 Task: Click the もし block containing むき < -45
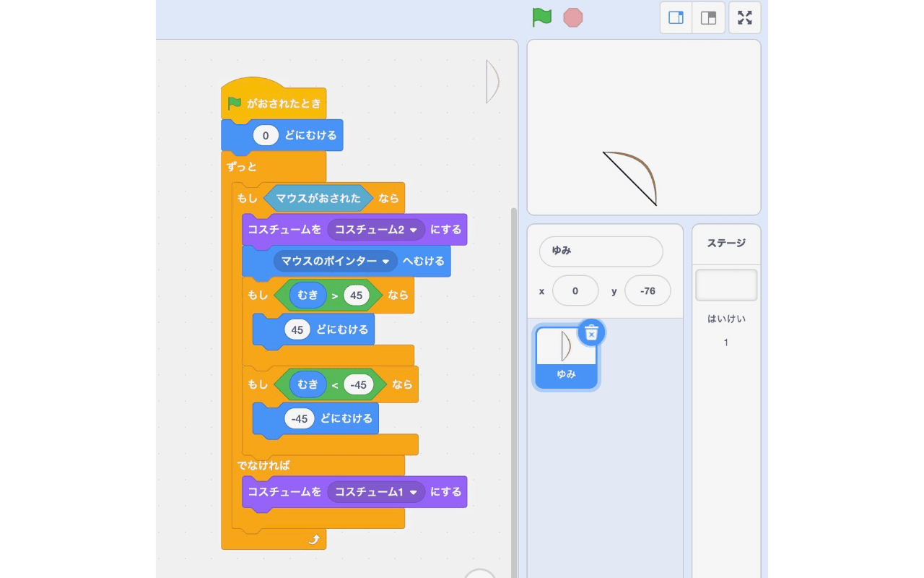(257, 385)
